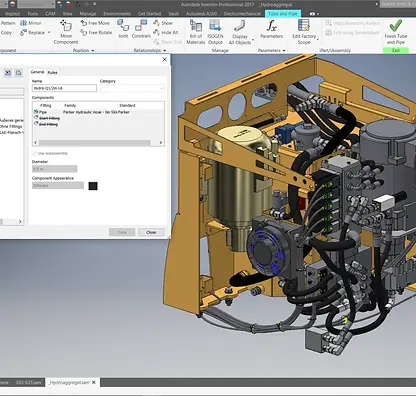Open the CAM ribbon tab

click(x=50, y=14)
